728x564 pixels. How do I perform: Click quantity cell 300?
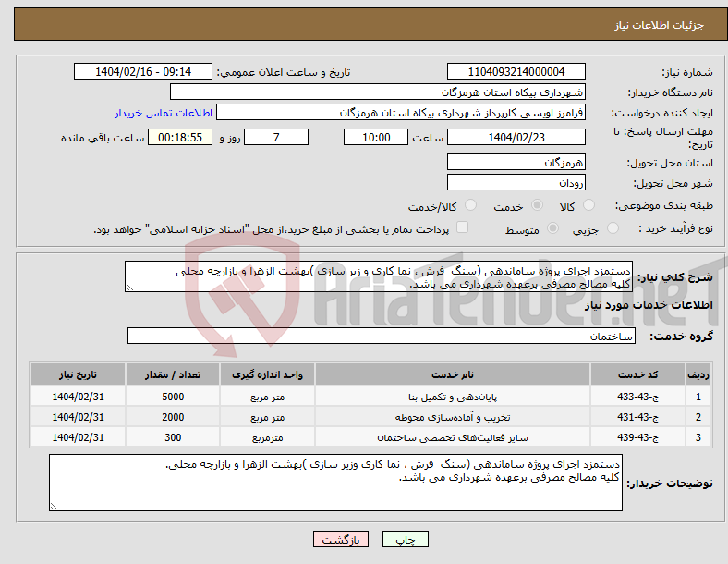click(173, 437)
